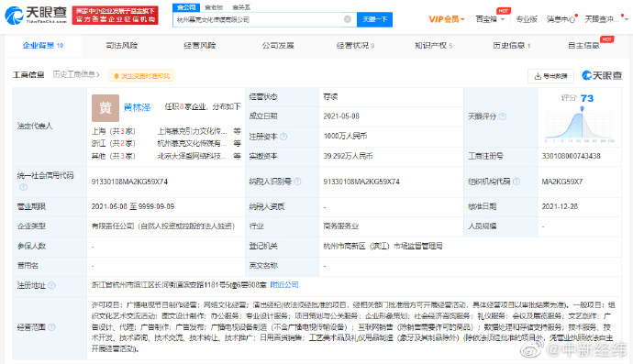Click the 杭州市高新区 (滨江) 市场监督管理局 value
The image size is (633, 364).
point(383,246)
